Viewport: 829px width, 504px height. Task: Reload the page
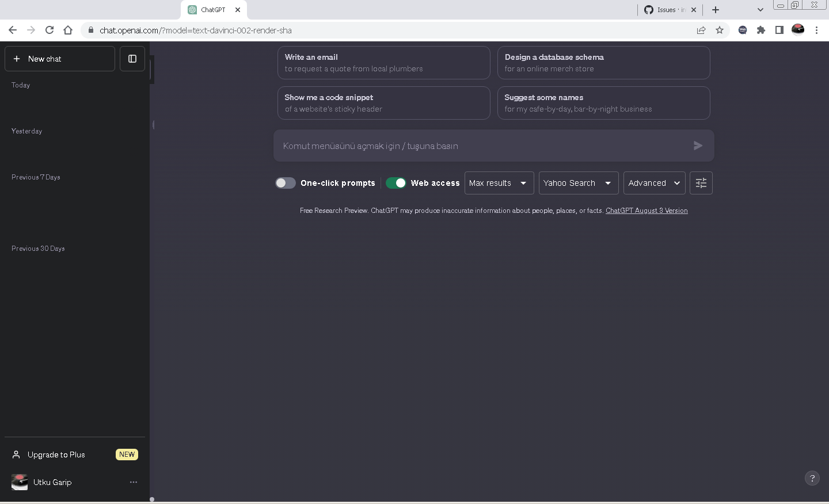(50, 30)
